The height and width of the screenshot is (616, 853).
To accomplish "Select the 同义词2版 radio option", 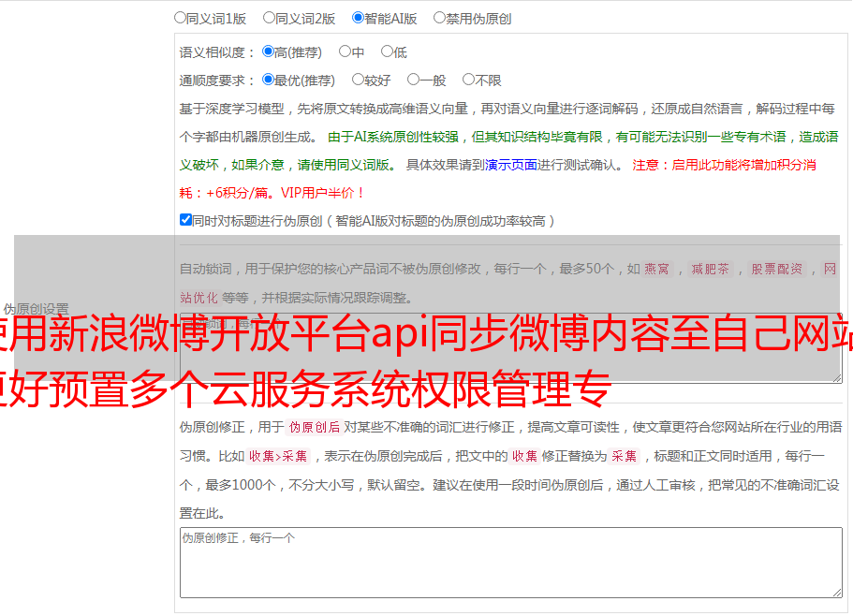I will tap(269, 18).
